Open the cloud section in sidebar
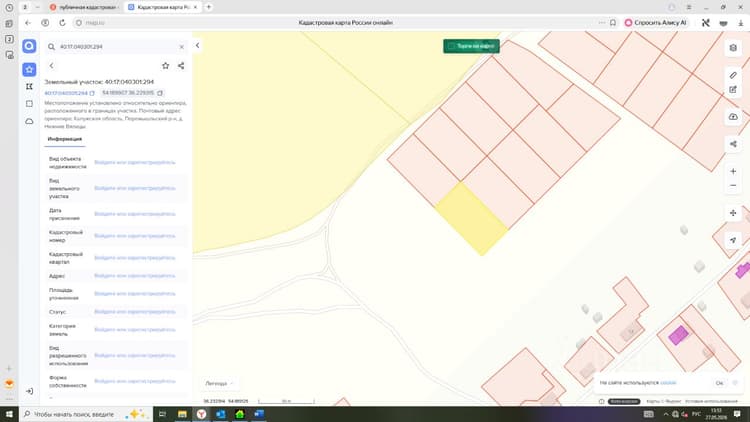The height and width of the screenshot is (422, 750). 29,122
